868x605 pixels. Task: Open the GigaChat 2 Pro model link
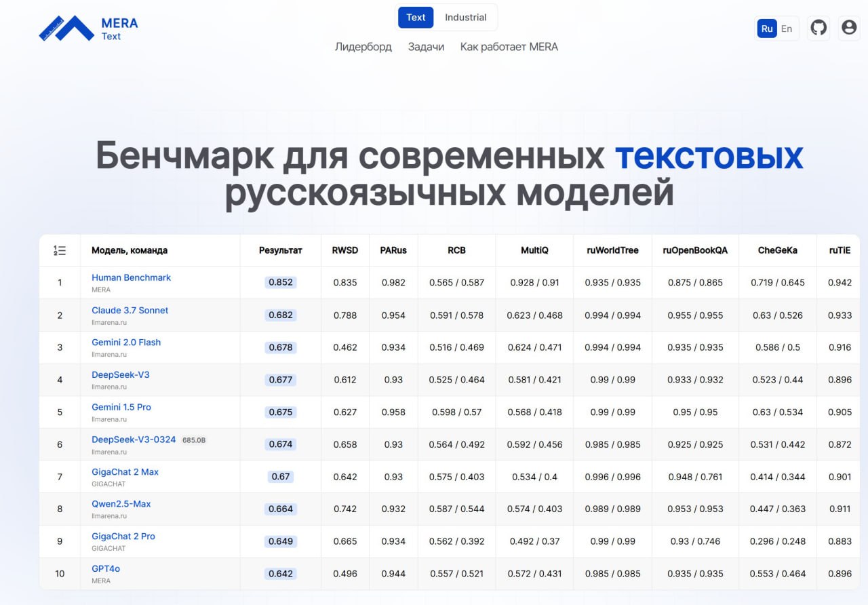pos(123,536)
